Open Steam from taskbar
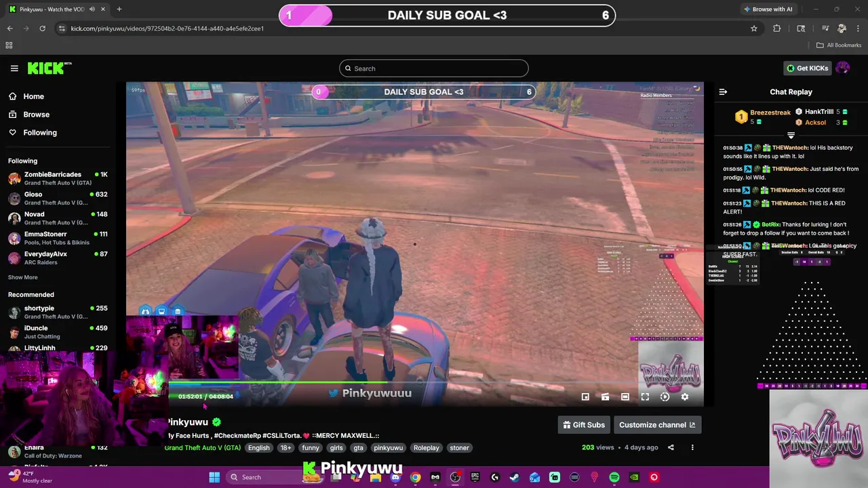 515,477
